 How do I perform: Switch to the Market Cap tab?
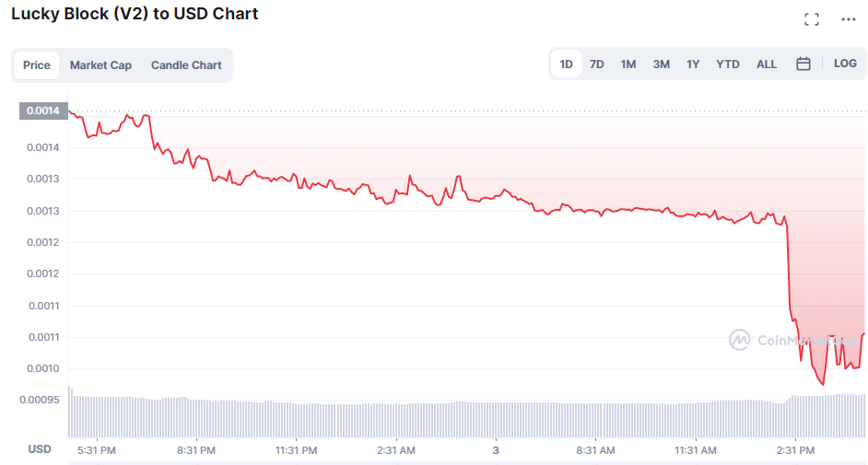pos(100,65)
